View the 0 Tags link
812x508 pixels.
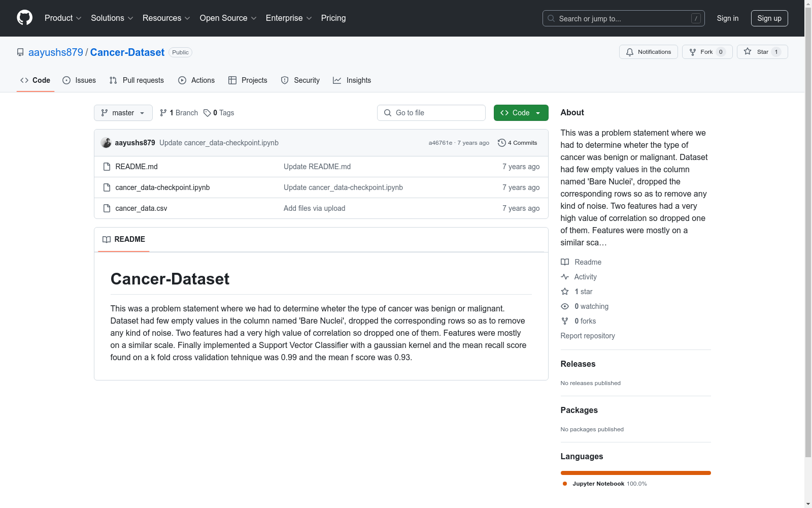219,113
